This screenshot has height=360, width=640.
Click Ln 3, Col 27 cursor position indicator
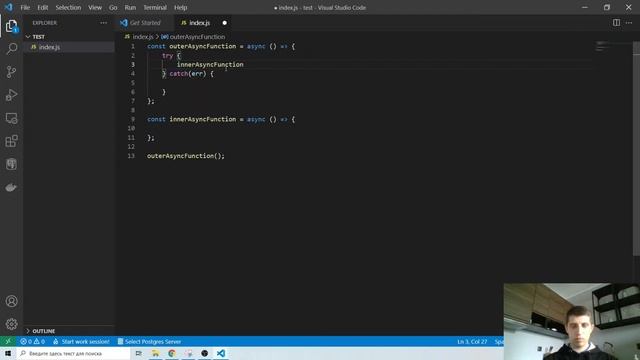click(x=472, y=342)
